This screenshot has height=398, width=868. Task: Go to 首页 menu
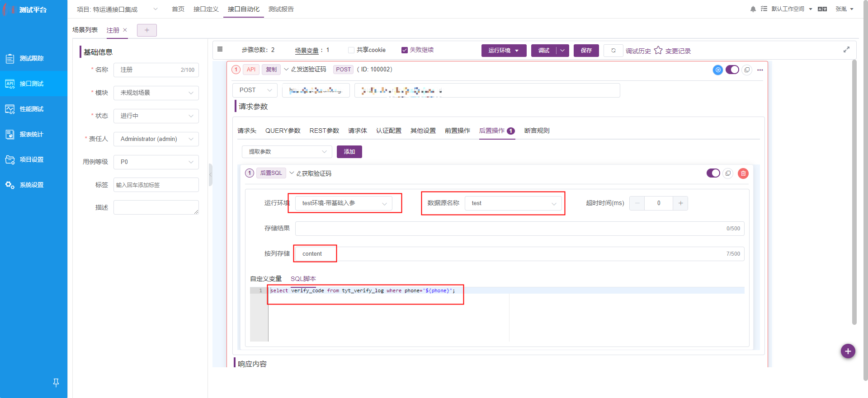click(x=178, y=9)
